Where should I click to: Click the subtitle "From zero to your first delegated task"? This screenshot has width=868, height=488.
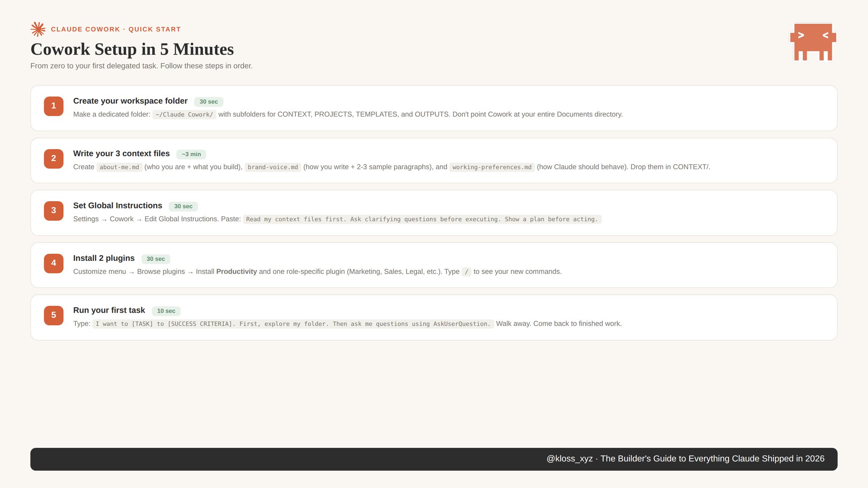tap(94, 66)
